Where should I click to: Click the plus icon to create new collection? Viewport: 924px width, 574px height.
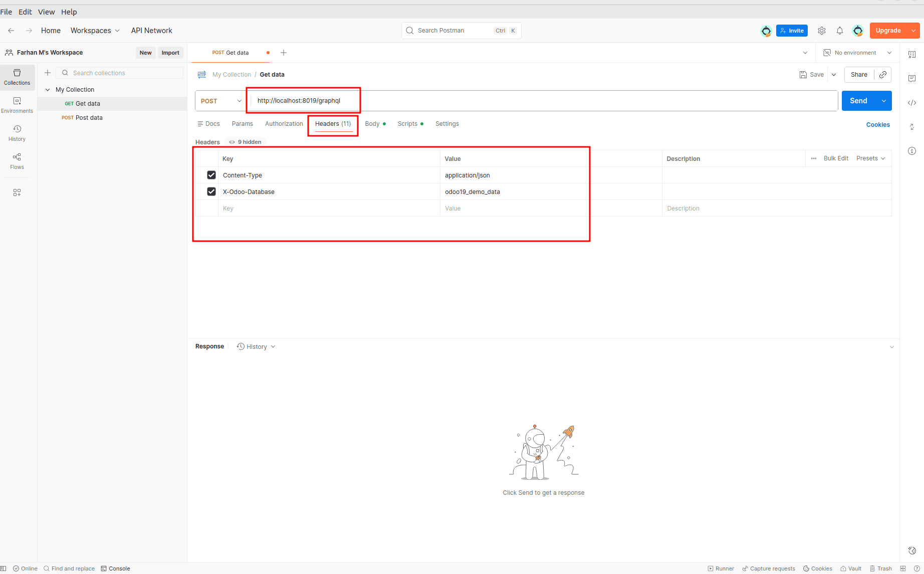click(x=48, y=73)
